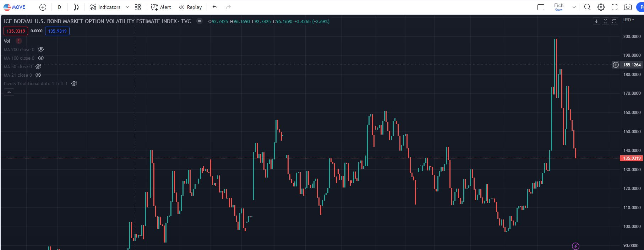
Task: Select the Vol indicator legend label
Action: click(x=7, y=41)
